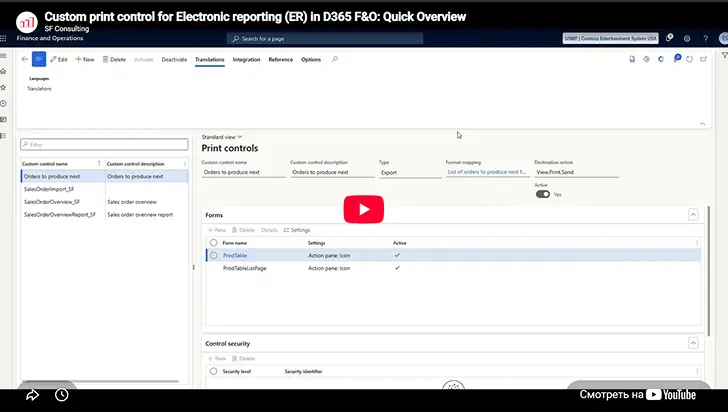
Task: Open Custom control description column options
Action: [185, 163]
